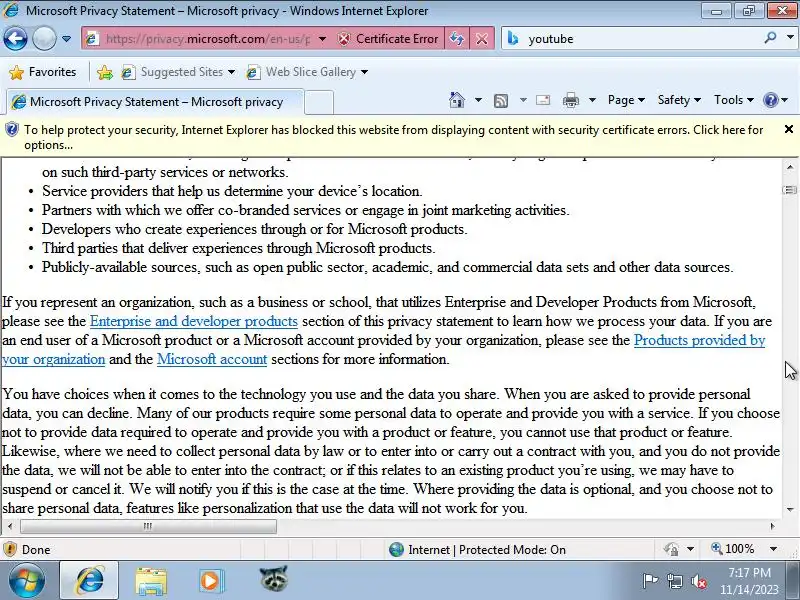Click the Internet Protected Mode zone indicator
This screenshot has height=600, width=800.
click(x=477, y=549)
